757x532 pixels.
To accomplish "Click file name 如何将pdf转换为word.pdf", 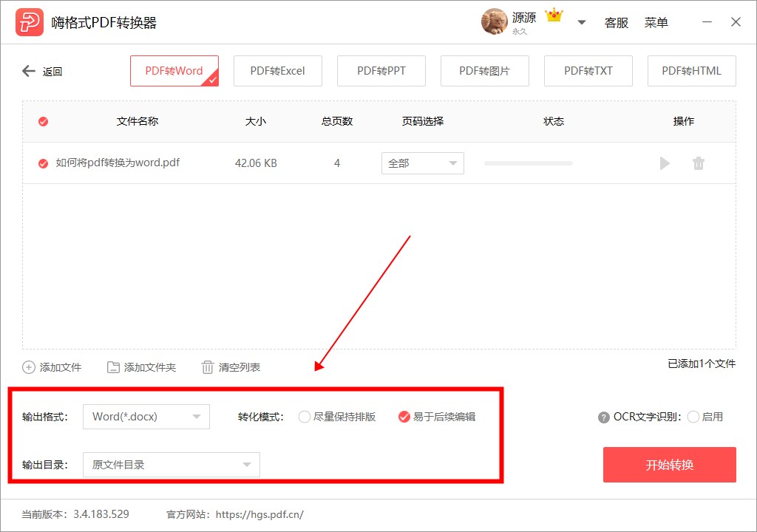I will (x=118, y=163).
